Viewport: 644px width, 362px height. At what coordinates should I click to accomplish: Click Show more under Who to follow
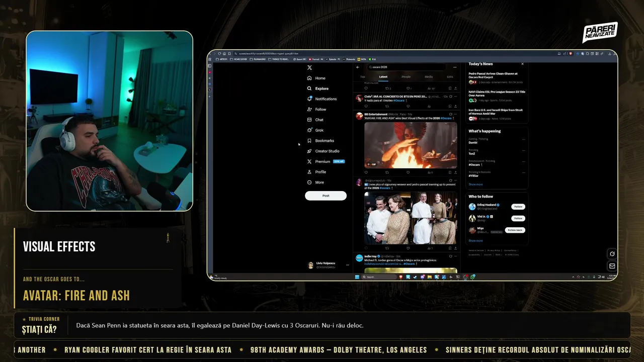click(x=475, y=241)
